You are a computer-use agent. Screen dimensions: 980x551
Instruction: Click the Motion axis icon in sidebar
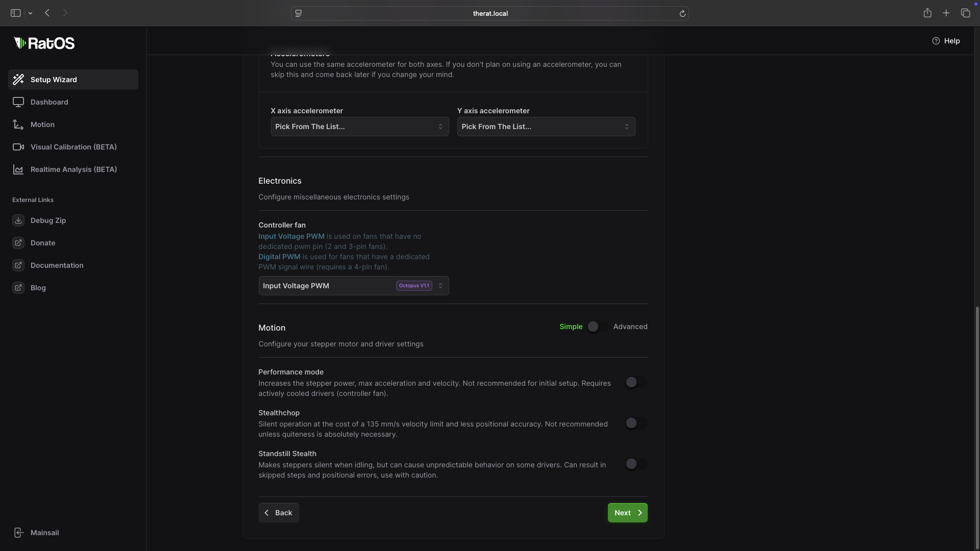18,124
